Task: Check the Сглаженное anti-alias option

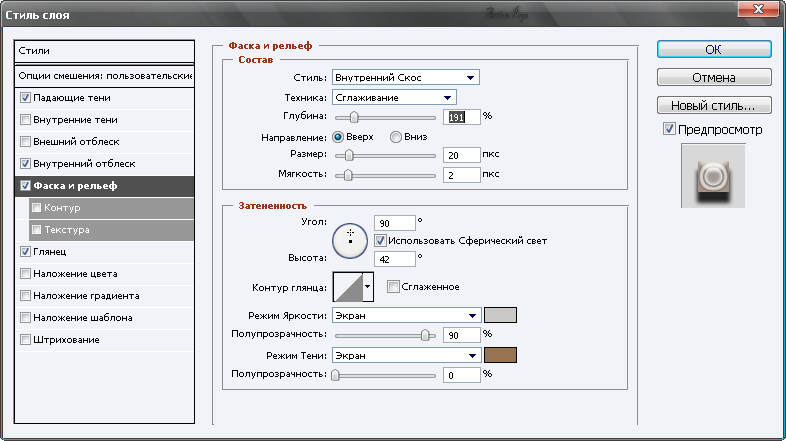Action: click(393, 287)
